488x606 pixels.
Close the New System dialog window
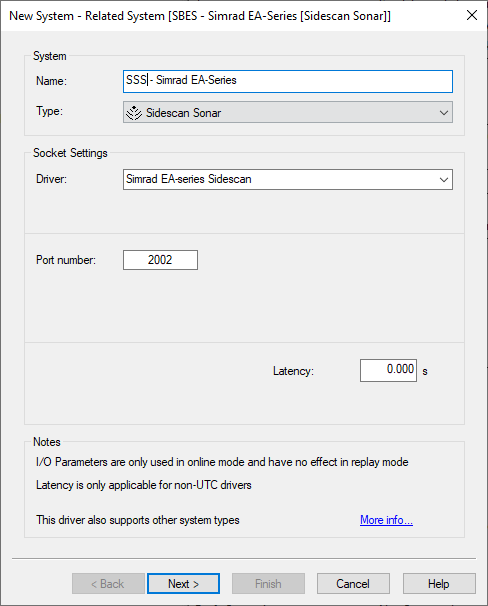tap(472, 15)
